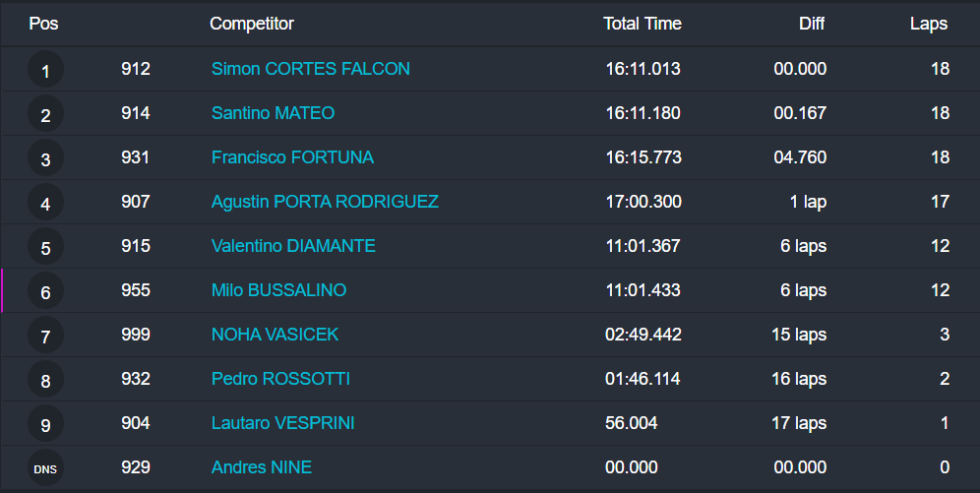Open Andres NINE competitor link
980x493 pixels.
pyautogui.click(x=262, y=467)
